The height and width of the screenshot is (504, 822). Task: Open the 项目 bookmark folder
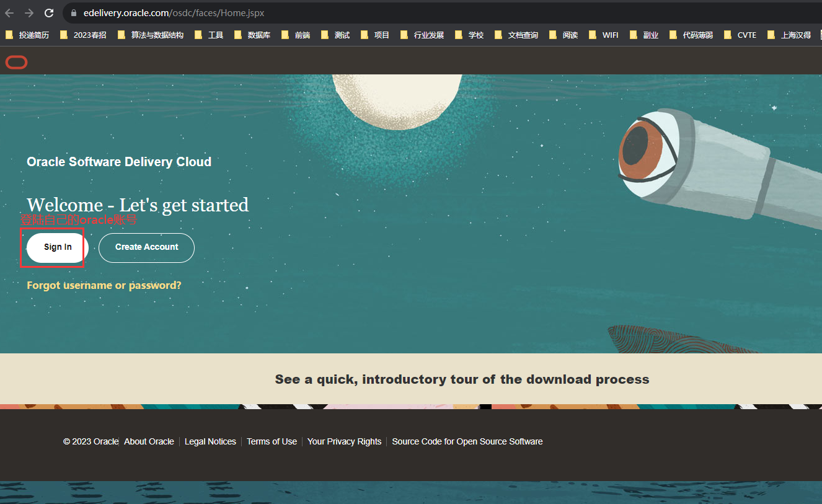375,35
